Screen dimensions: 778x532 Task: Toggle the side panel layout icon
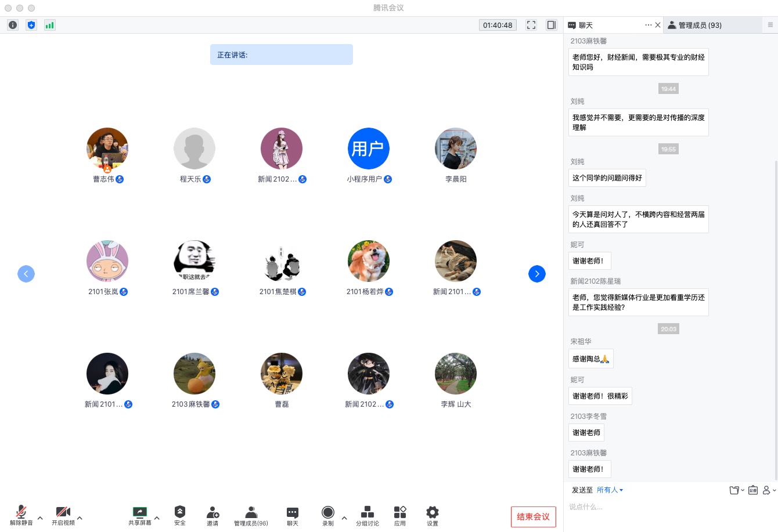click(x=552, y=25)
